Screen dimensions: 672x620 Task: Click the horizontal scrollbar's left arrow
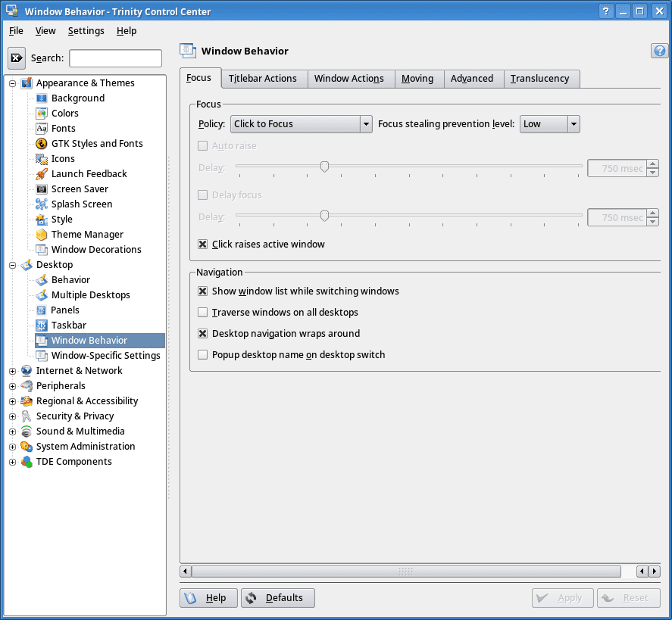pyautogui.click(x=185, y=572)
